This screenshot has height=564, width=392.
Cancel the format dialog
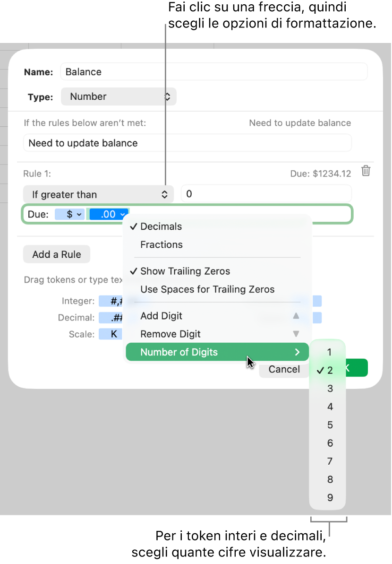pyautogui.click(x=283, y=369)
